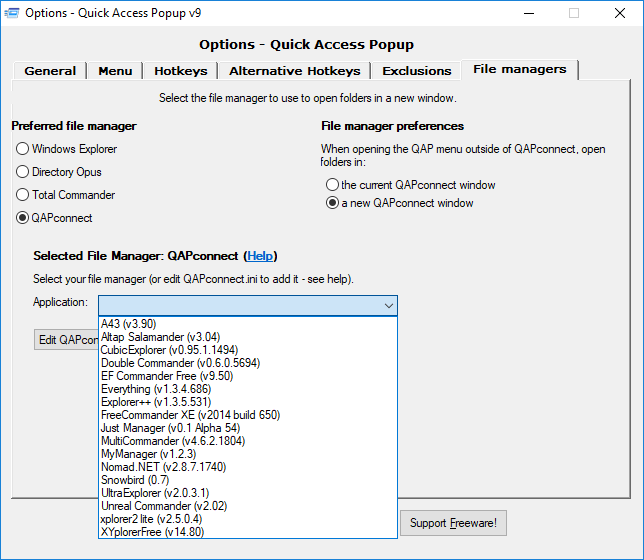The height and width of the screenshot is (560, 644).
Task: Click the Quick Access Popup title bar icon
Action: [12, 13]
